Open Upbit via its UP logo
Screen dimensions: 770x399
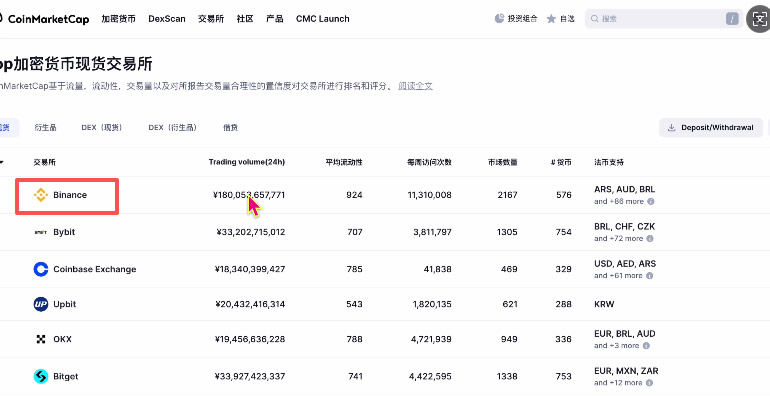click(41, 304)
